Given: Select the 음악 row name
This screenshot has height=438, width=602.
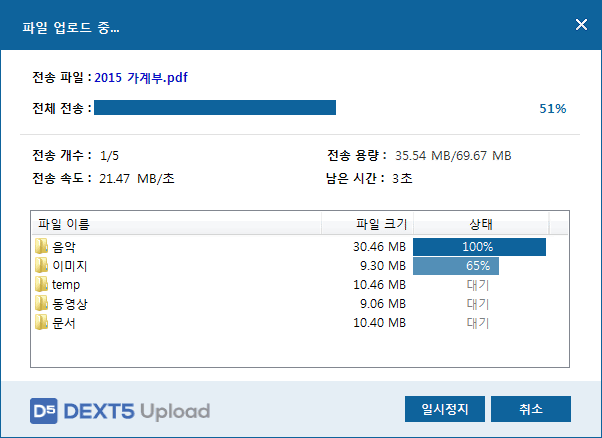Looking at the screenshot, I should point(64,247).
